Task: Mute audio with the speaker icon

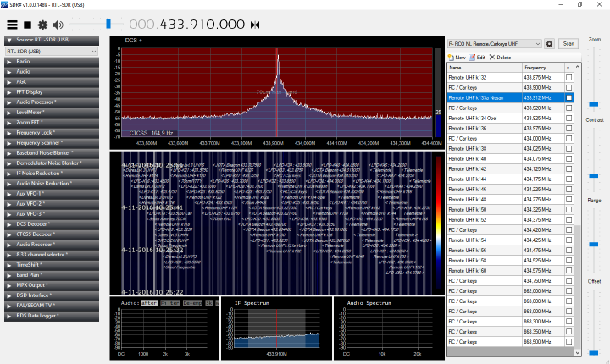Action: click(x=58, y=25)
